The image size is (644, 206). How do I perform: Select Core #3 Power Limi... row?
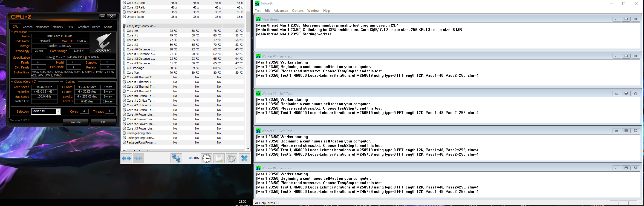pyautogui.click(x=183, y=128)
